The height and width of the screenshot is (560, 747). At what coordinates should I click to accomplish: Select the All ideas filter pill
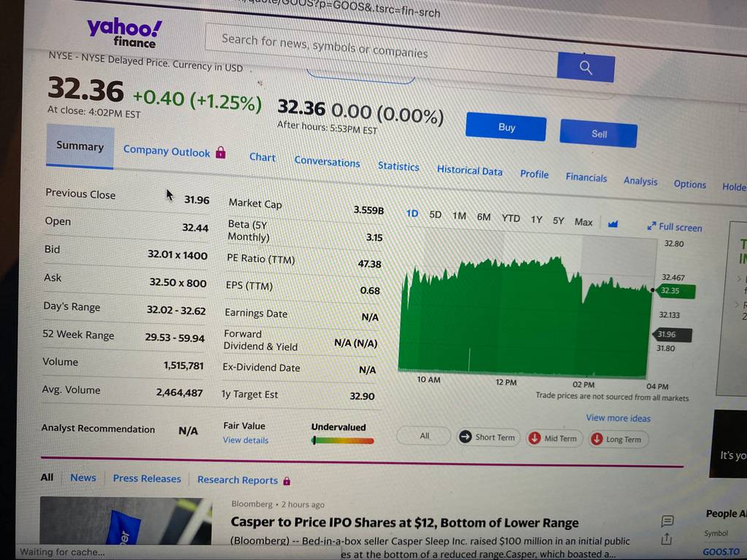point(424,436)
